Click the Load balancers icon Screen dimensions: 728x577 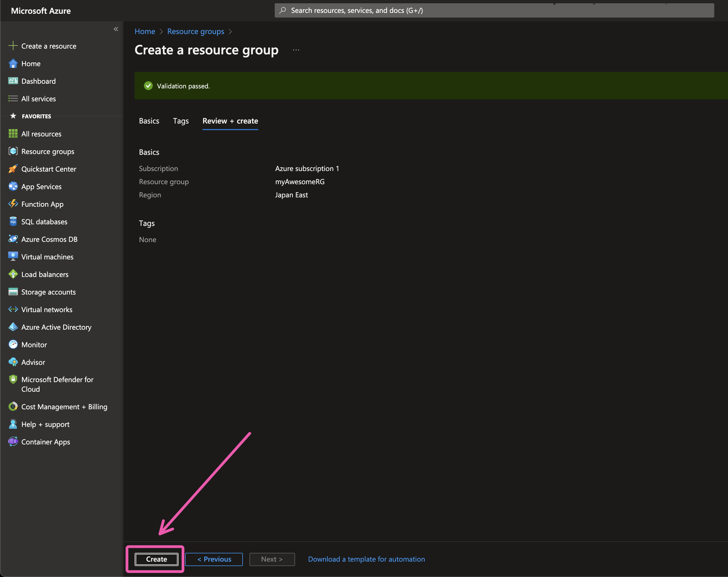click(x=13, y=274)
